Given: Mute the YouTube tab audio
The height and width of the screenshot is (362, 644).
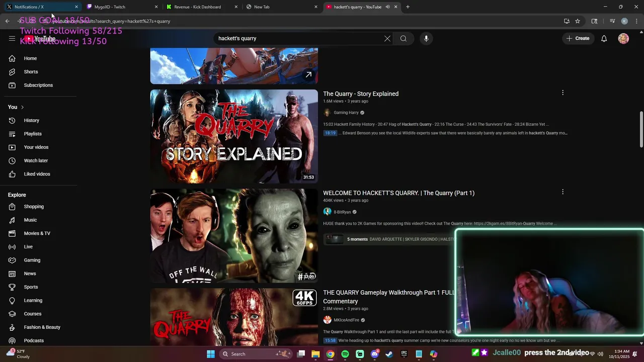Looking at the screenshot, I should point(387,7).
